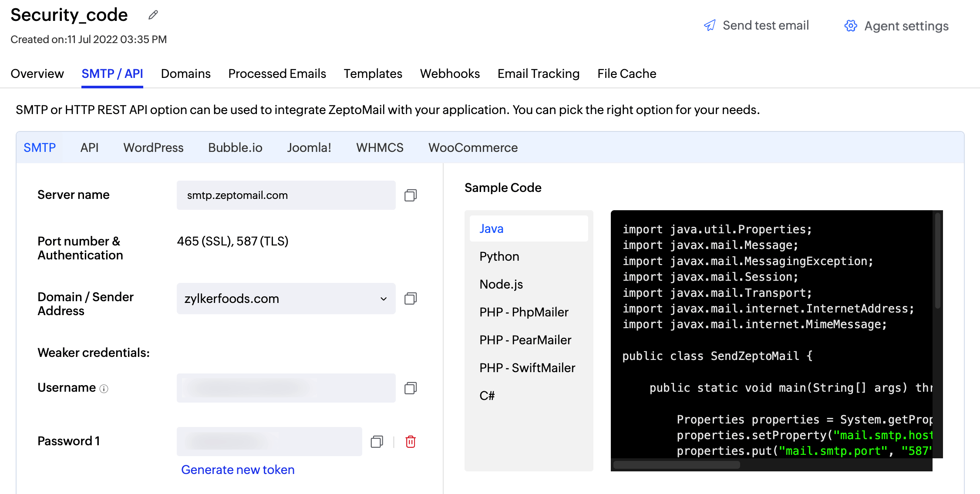Click the Send test email icon

[x=710, y=25]
